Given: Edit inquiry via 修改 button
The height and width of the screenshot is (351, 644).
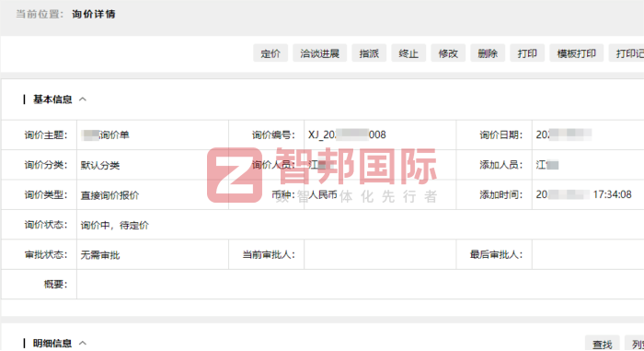Looking at the screenshot, I should tap(448, 53).
